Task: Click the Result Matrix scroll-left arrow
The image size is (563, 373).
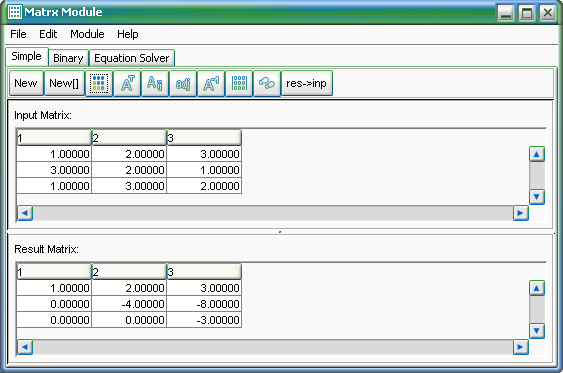Action: tap(25, 347)
